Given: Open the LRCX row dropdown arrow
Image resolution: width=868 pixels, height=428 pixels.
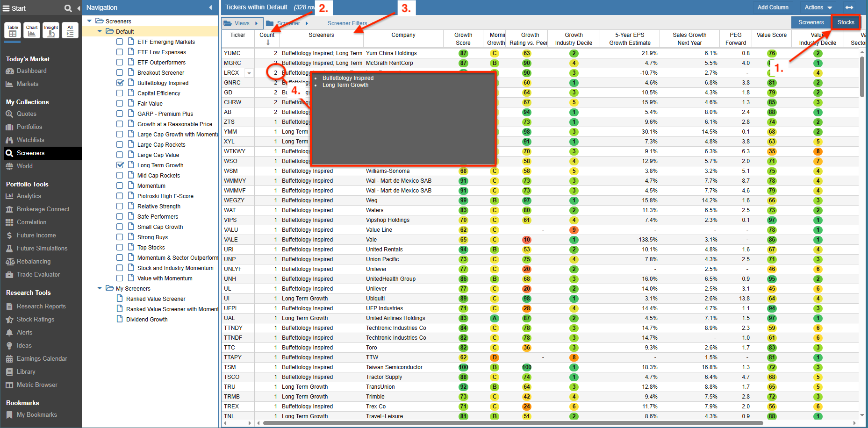Looking at the screenshot, I should tap(249, 73).
